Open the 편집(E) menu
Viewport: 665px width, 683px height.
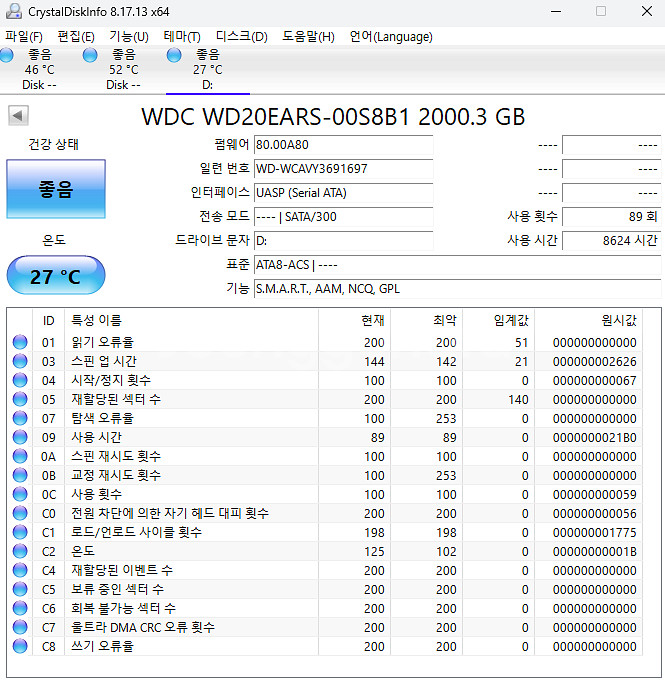click(x=76, y=37)
